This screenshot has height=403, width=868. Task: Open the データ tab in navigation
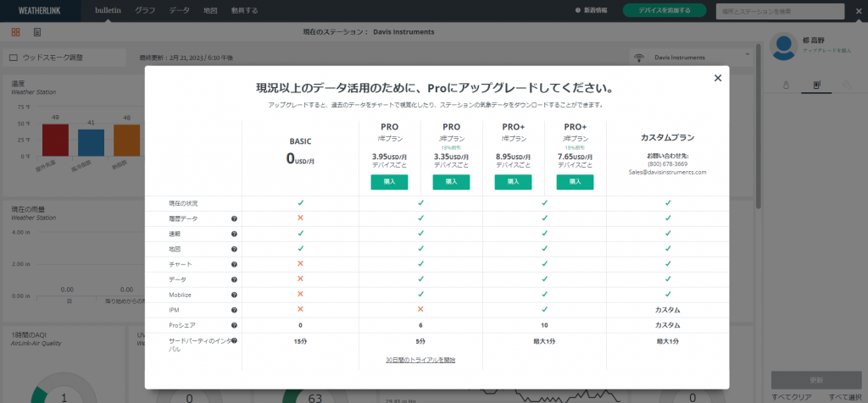coord(180,10)
